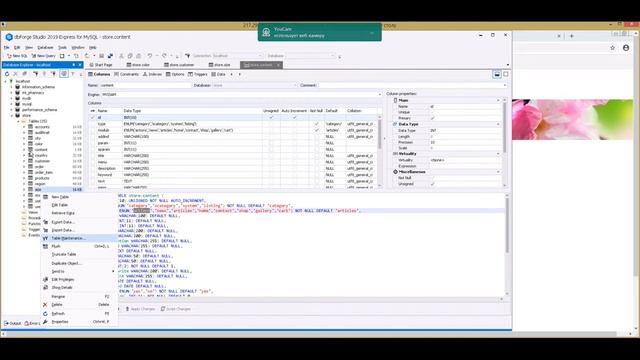Click the localhost server node icon
Screen dimensions: 640x360
point(11,81)
